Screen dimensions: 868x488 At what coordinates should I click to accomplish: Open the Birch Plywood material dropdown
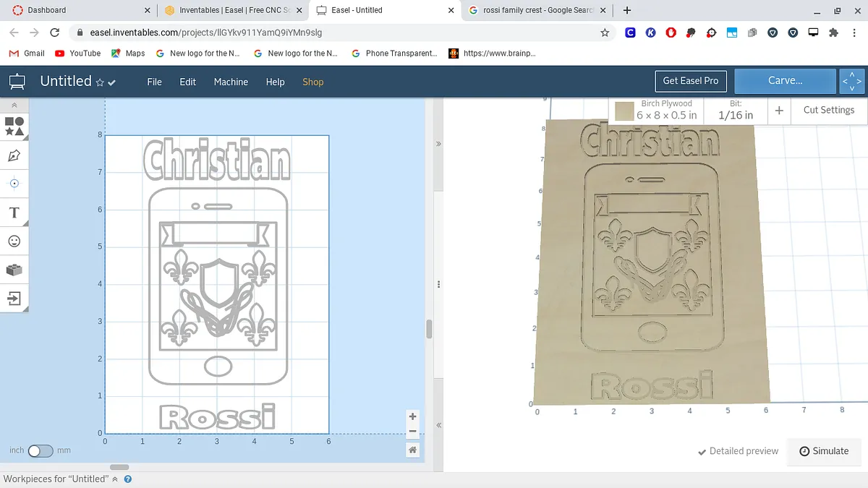click(x=666, y=110)
